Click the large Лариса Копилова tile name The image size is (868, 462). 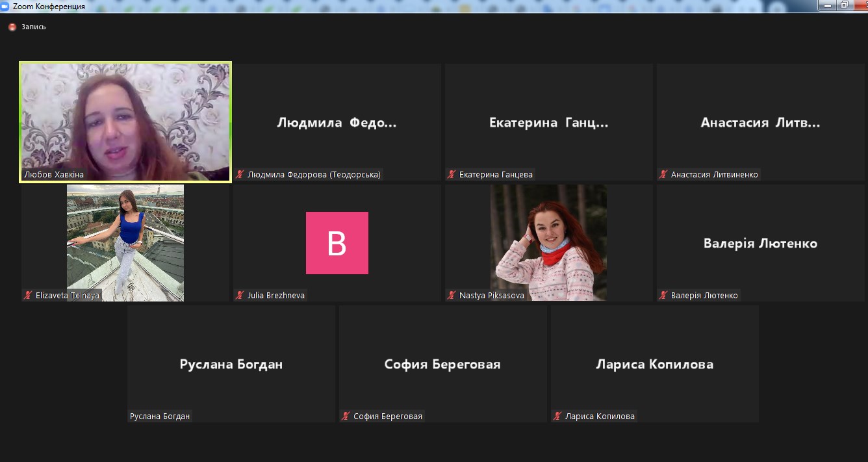click(x=655, y=365)
